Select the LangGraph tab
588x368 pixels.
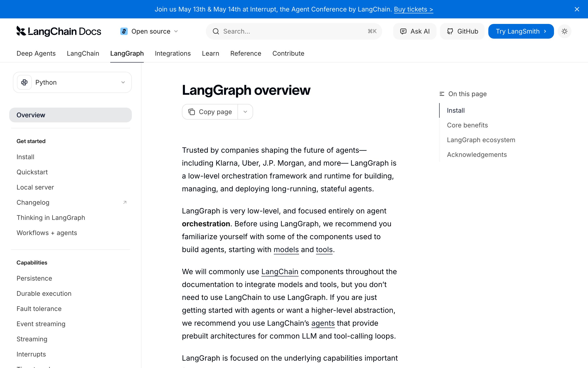(x=127, y=53)
